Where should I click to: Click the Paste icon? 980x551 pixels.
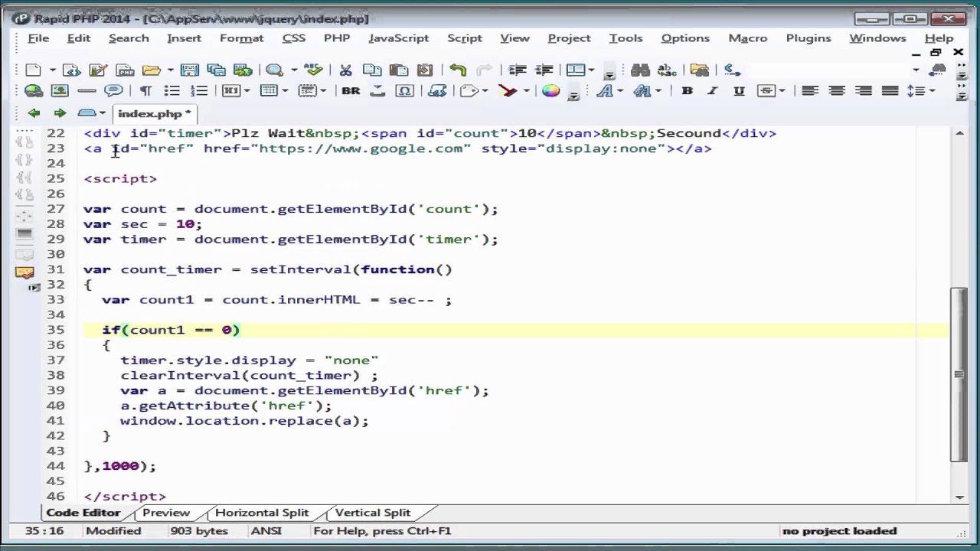(x=398, y=70)
